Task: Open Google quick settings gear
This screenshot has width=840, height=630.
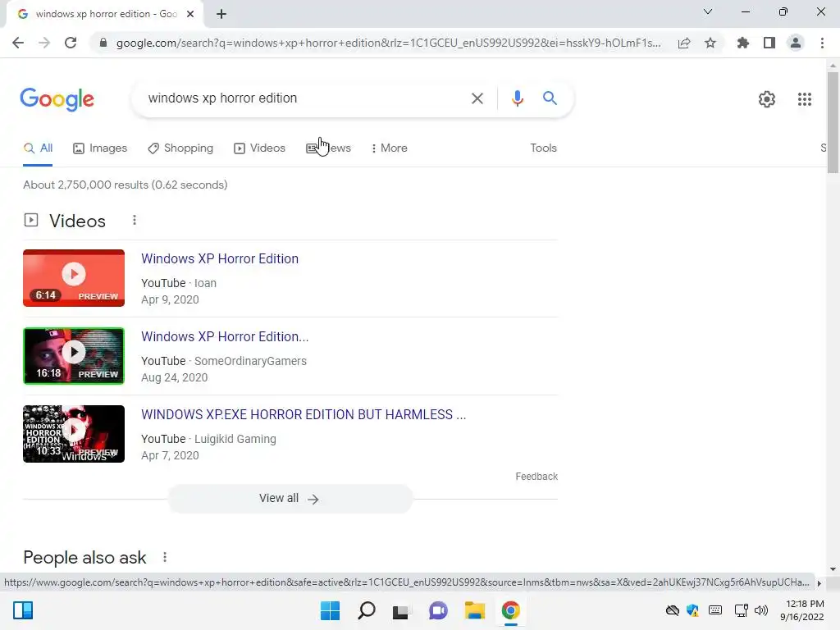Action: (x=767, y=99)
